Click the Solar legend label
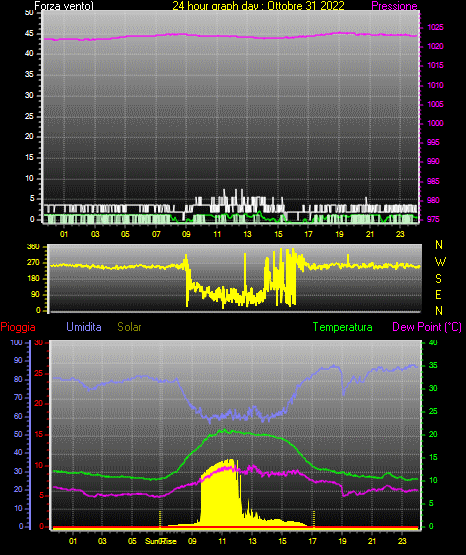The image size is (466, 555). click(x=129, y=327)
